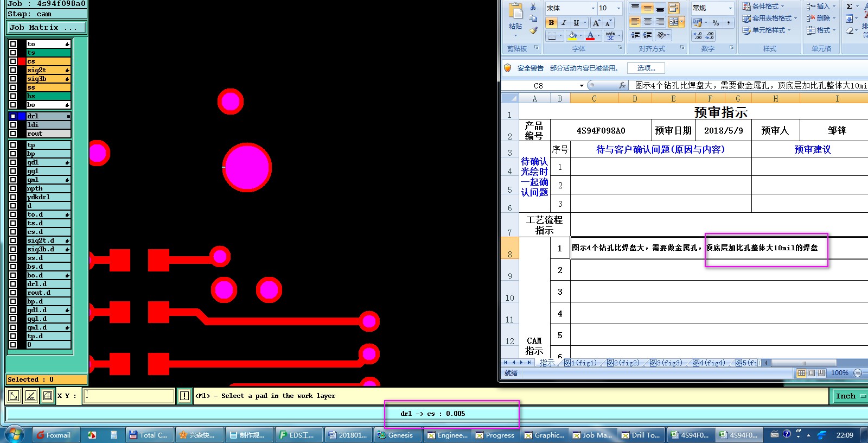The width and height of the screenshot is (868, 443).
Task: Click the decrease indent icon
Action: click(635, 35)
